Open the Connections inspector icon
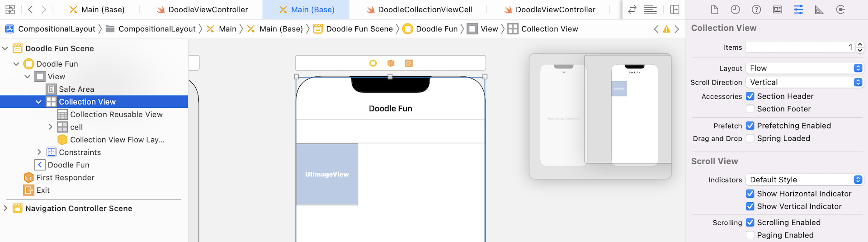 click(840, 9)
